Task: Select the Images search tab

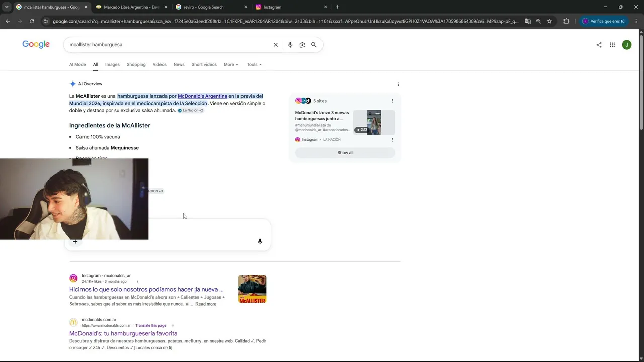Action: 112,65
